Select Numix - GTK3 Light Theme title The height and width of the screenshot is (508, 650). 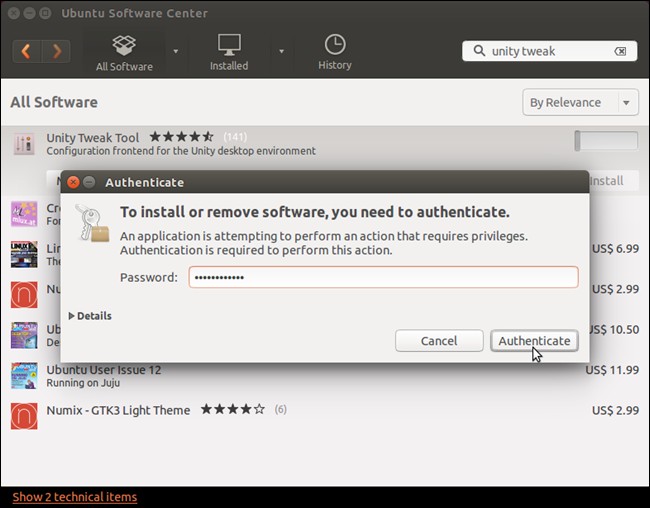[118, 410]
